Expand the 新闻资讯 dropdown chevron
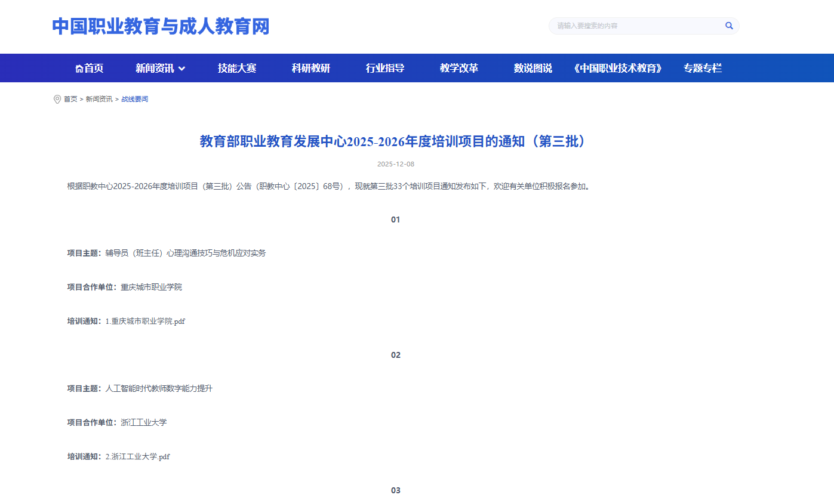The height and width of the screenshot is (504, 834). [182, 69]
